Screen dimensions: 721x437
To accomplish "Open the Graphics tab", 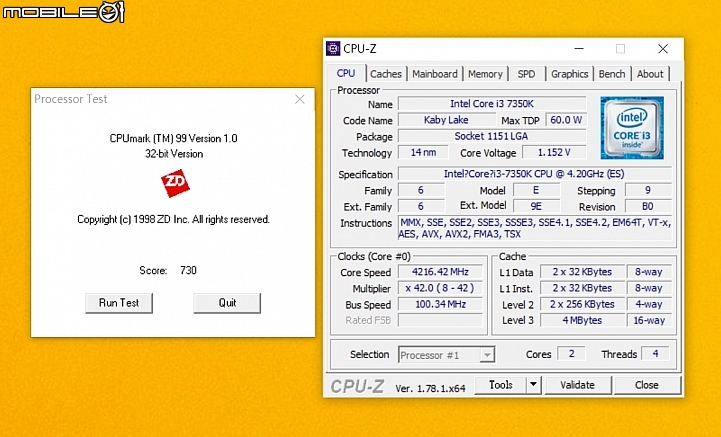I will click(x=569, y=74).
